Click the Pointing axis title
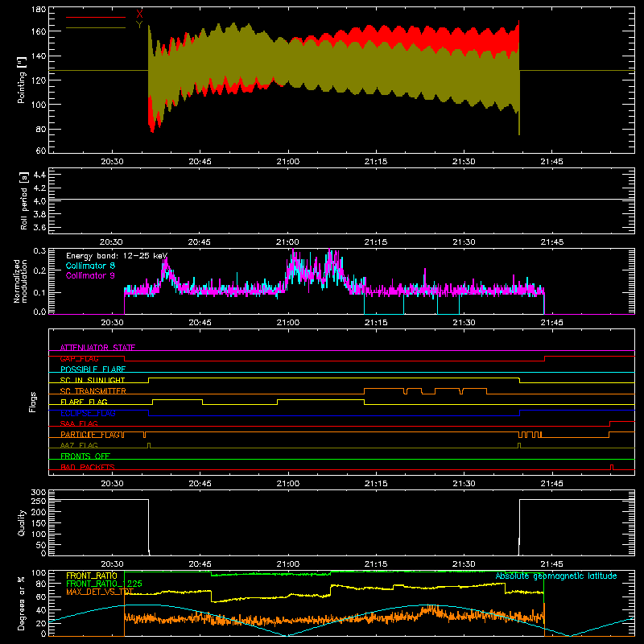 [22, 80]
